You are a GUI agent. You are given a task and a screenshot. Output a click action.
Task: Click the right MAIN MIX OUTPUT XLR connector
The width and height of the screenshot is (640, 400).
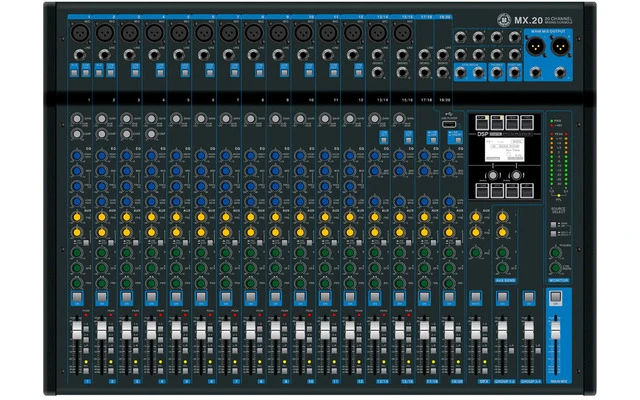click(560, 46)
